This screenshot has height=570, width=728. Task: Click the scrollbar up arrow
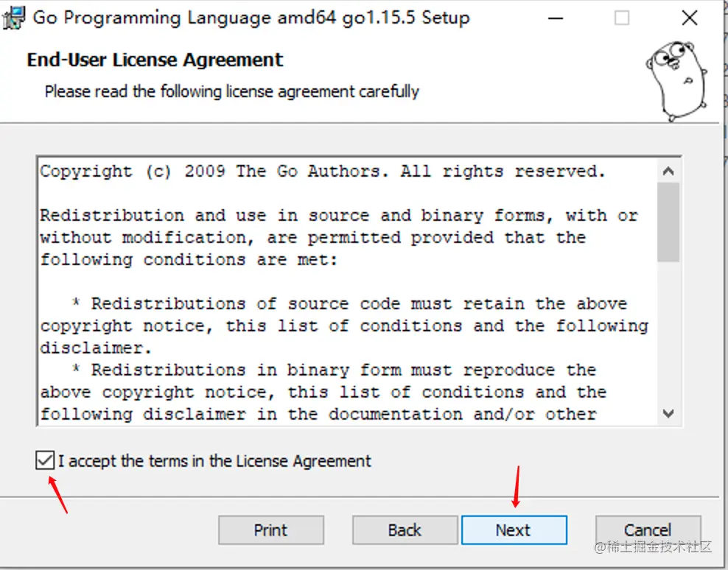668,170
